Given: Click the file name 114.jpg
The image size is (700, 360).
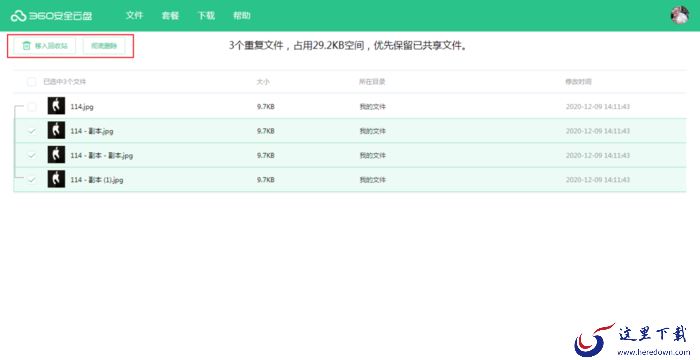Looking at the screenshot, I should click(x=82, y=107).
